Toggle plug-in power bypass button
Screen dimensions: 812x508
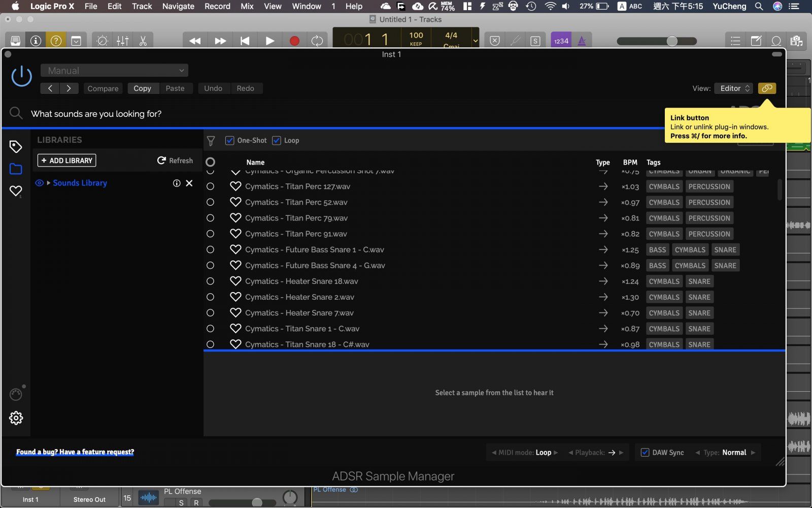click(22, 76)
